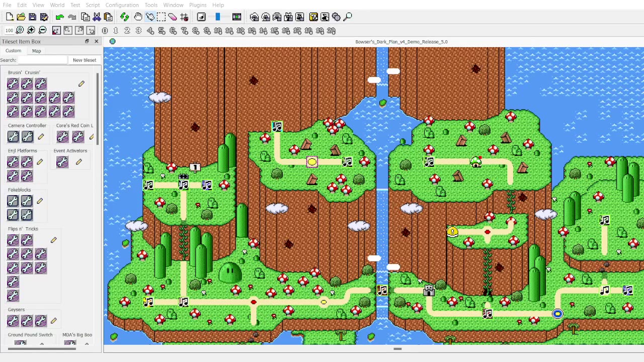Zoom in with the plus magnifier
The image size is (644, 362).
pos(31,31)
